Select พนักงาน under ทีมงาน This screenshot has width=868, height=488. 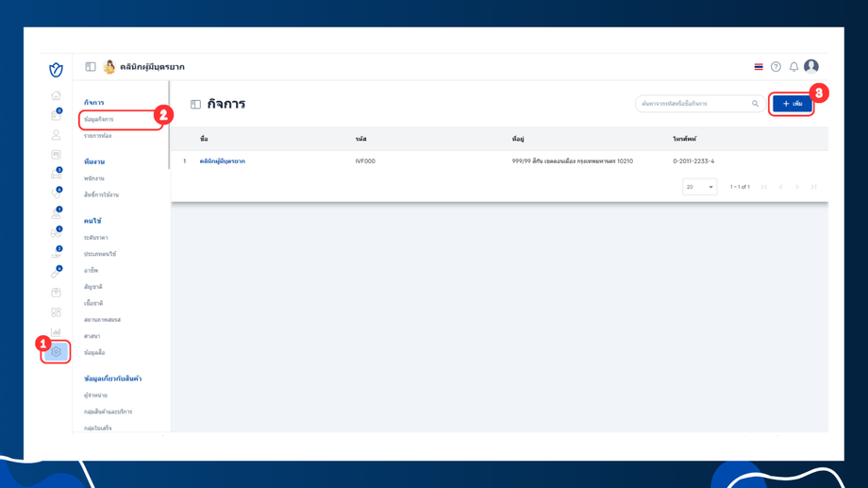click(94, 178)
